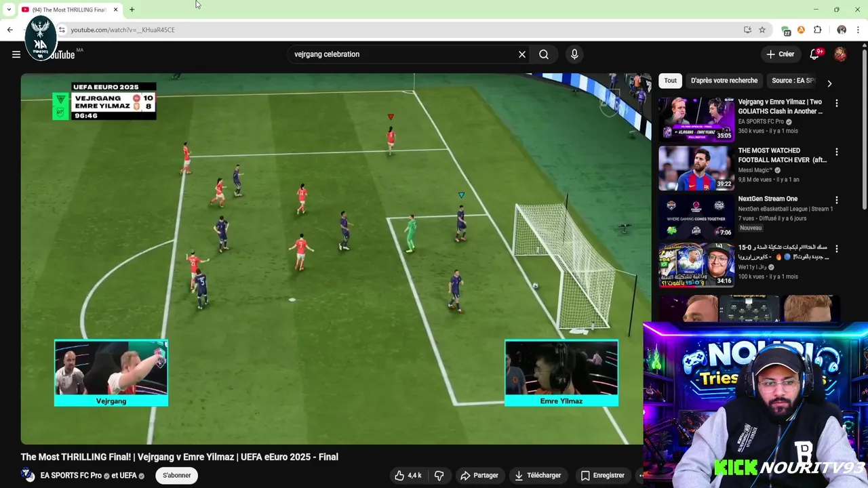Click the Créer button
This screenshot has width=868, height=488.
pyautogui.click(x=780, y=54)
